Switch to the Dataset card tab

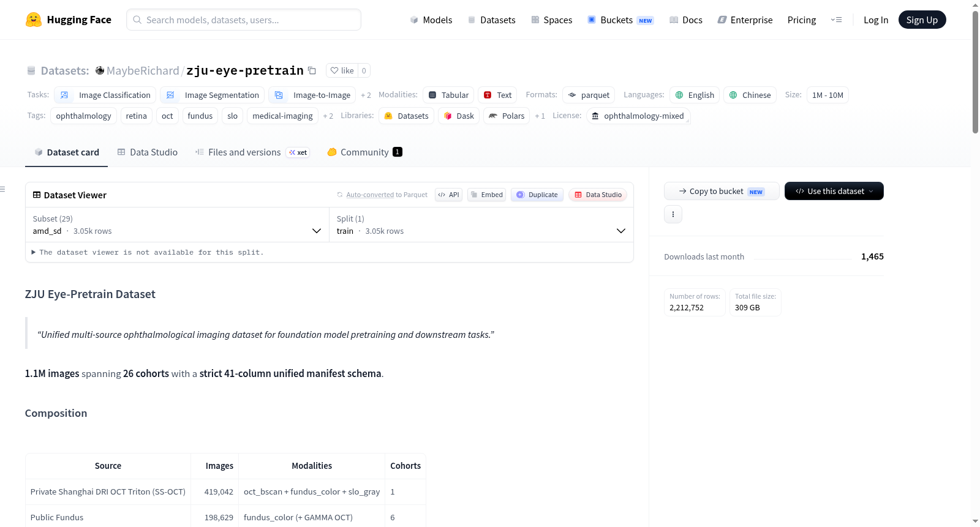[66, 152]
